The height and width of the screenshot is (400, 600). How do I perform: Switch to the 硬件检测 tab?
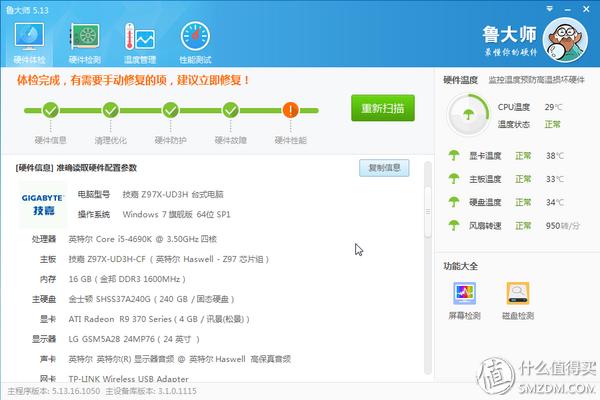[84, 43]
